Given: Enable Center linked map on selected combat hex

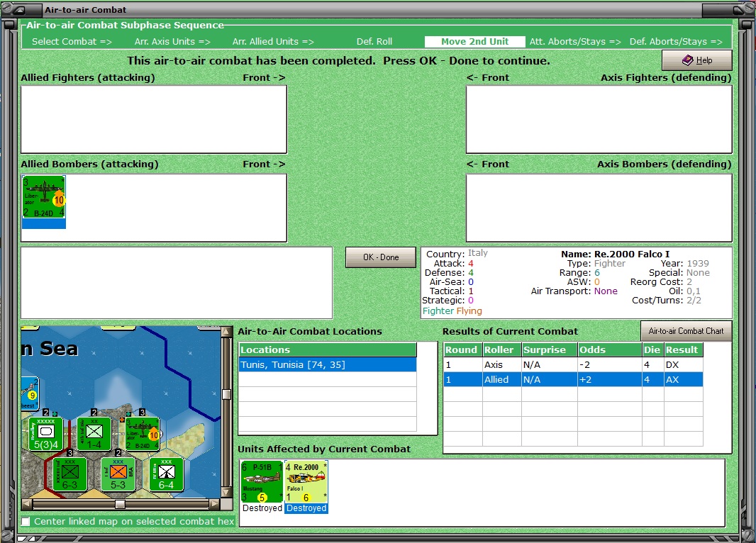Looking at the screenshot, I should 26,521.
